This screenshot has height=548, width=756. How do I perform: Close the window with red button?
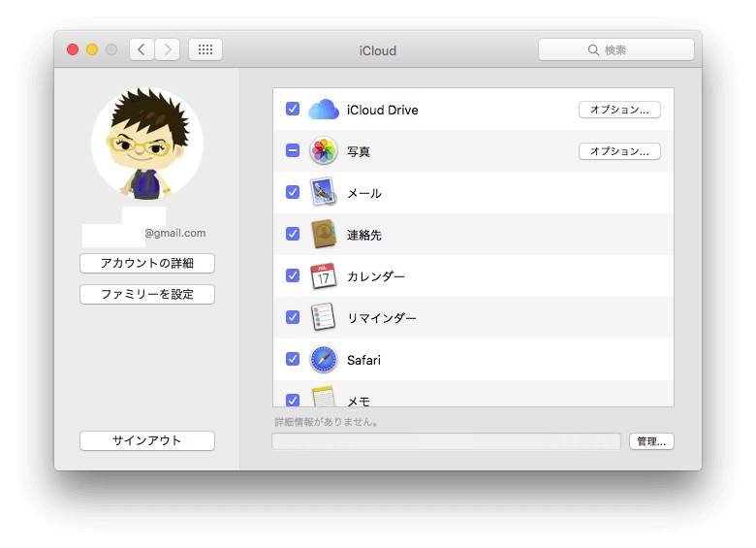click(73, 49)
